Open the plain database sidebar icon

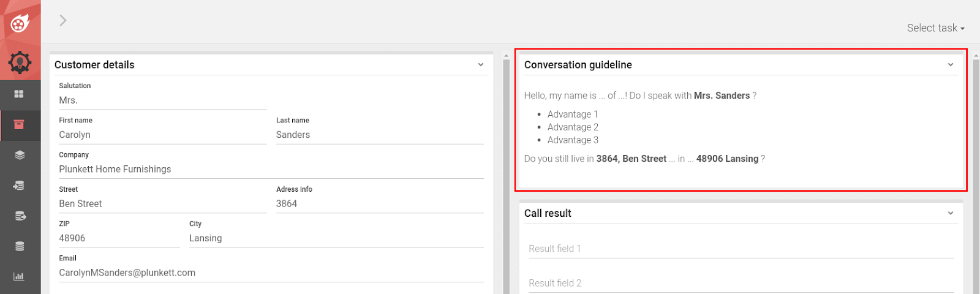click(20, 246)
